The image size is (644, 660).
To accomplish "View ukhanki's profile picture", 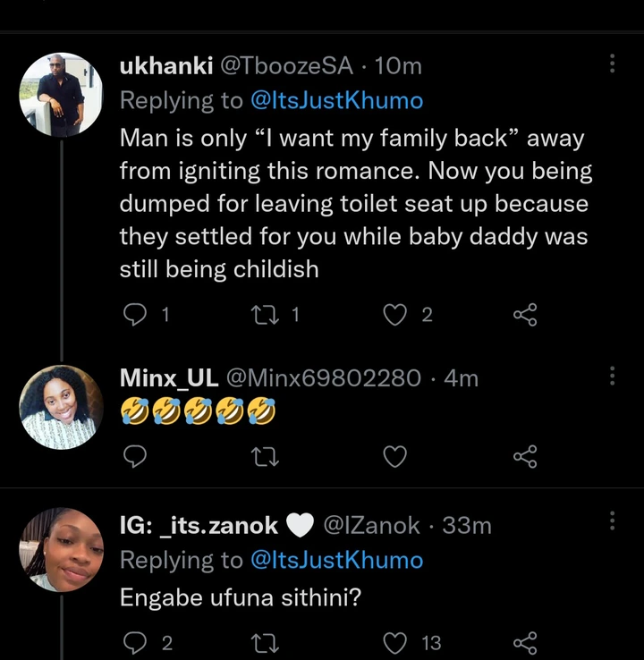I will tap(62, 95).
